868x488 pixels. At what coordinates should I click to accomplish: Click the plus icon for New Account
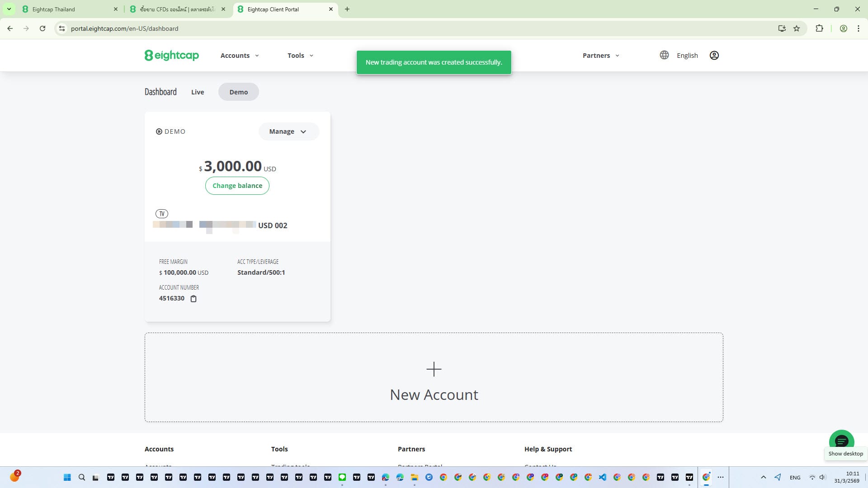[434, 369]
